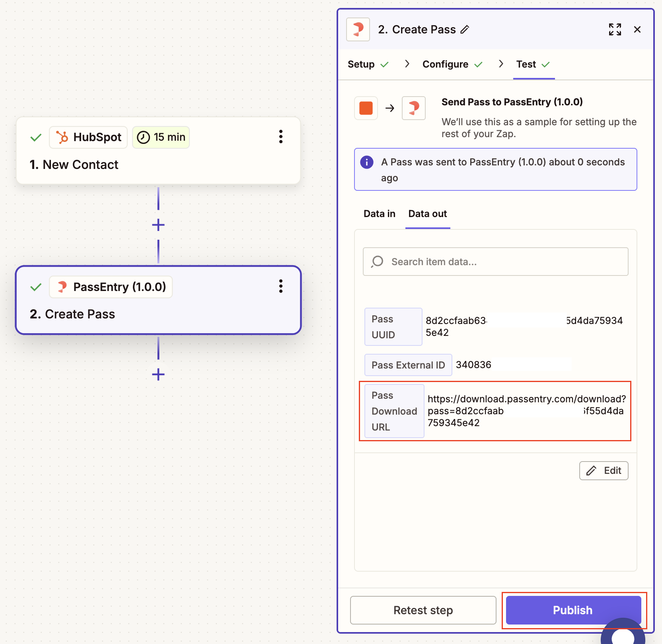This screenshot has height=644, width=662.
Task: Click the PassEntry (1.0.0) app badge
Action: tap(111, 287)
